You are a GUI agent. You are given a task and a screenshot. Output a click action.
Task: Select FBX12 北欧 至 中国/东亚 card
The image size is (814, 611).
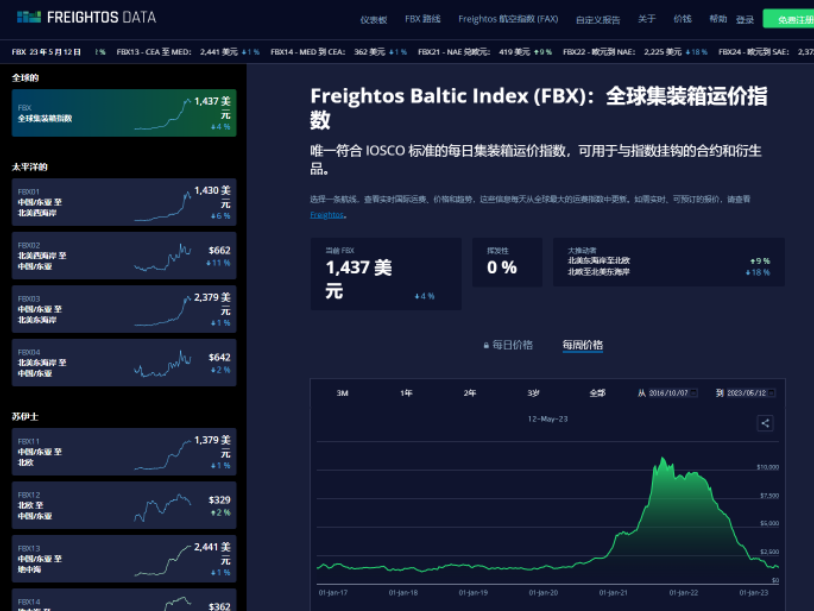click(124, 505)
